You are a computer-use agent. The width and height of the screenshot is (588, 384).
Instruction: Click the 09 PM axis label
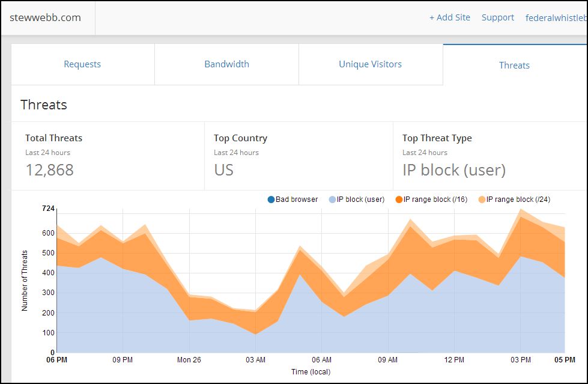click(x=123, y=359)
